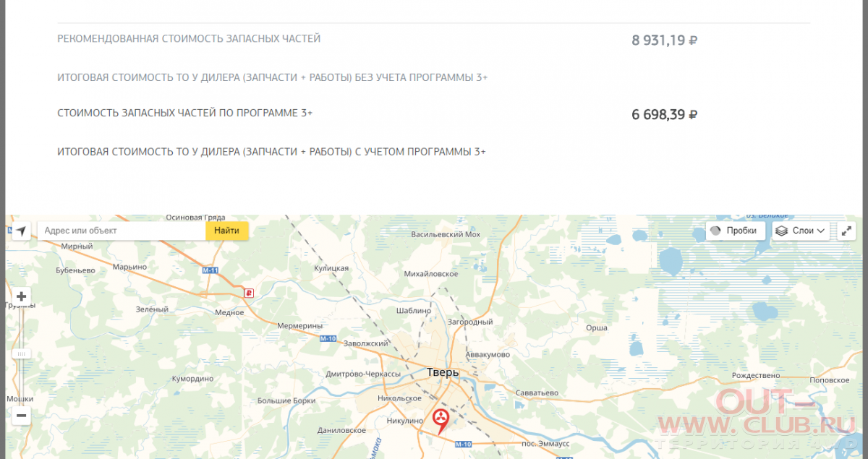Click the Тверь city label on map
868x459 pixels.
click(443, 372)
